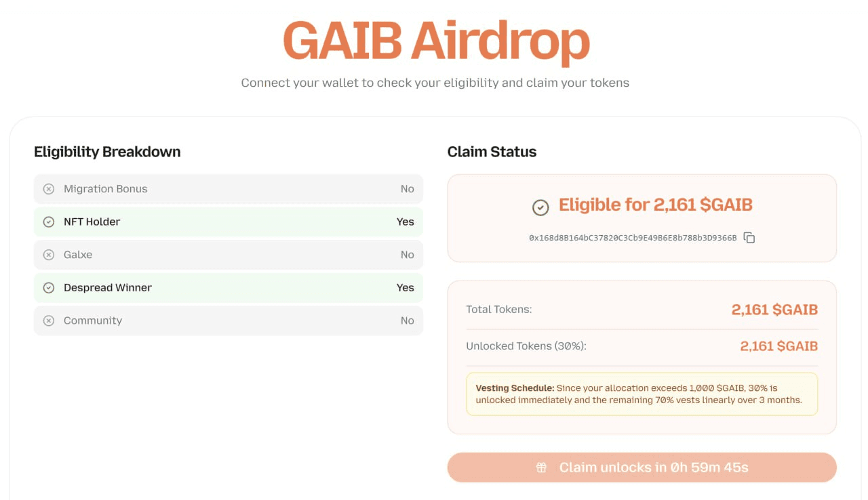Expand the Vesting Schedule notice box
The height and width of the screenshot is (500, 868).
(642, 394)
